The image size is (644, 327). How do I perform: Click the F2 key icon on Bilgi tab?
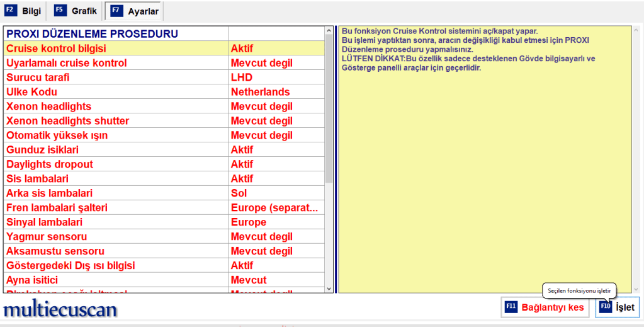pyautogui.click(x=9, y=11)
